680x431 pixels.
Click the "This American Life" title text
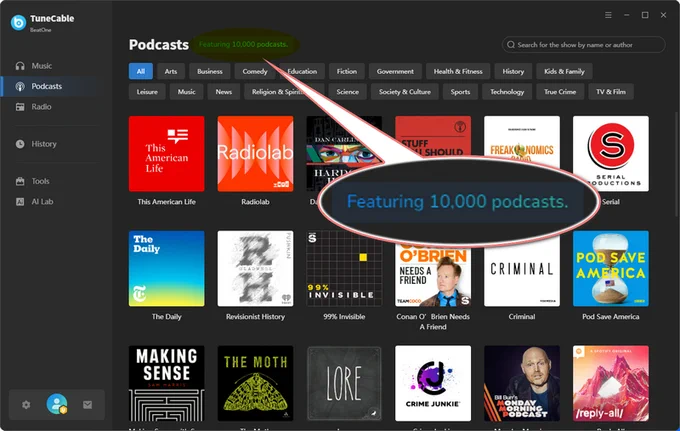pos(167,202)
